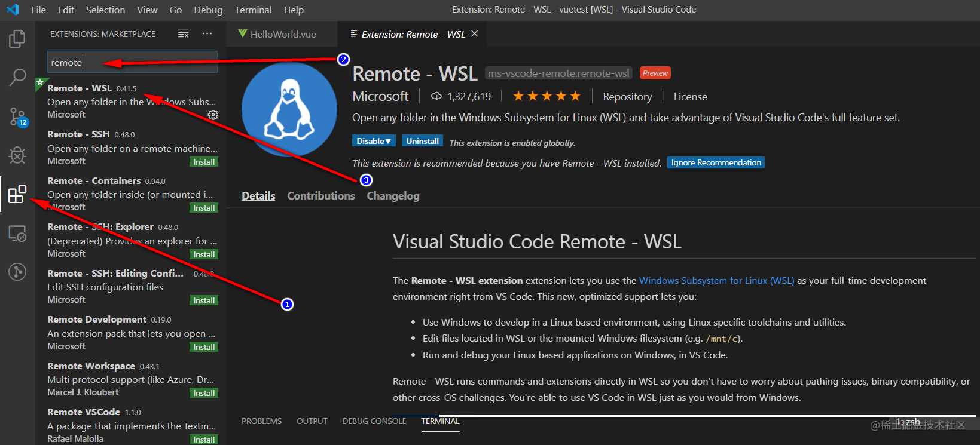Select Remote - Containers in extensions list

(131, 194)
